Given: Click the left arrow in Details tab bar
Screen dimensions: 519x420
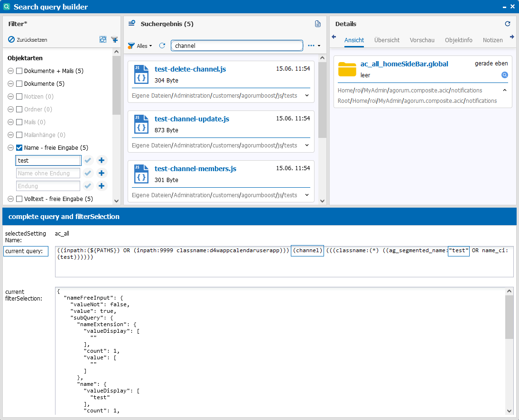Looking at the screenshot, I should click(334, 37).
